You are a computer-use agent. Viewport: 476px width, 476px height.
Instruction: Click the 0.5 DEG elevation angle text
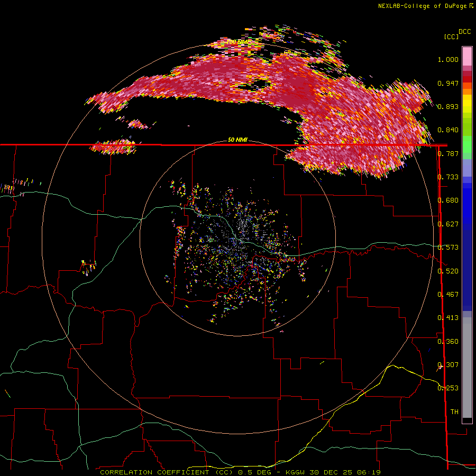pyautogui.click(x=254, y=472)
